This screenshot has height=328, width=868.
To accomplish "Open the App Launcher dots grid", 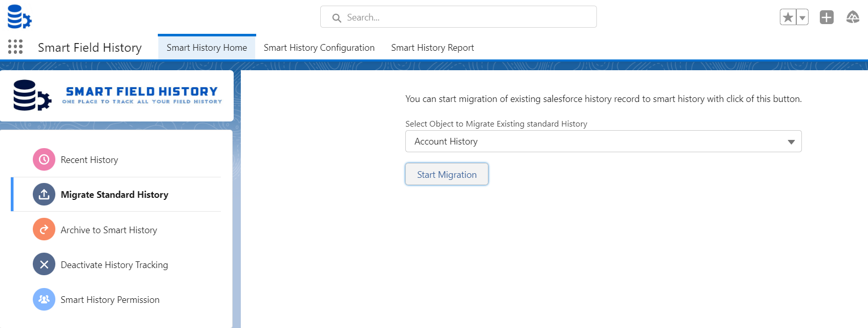I will [x=15, y=47].
